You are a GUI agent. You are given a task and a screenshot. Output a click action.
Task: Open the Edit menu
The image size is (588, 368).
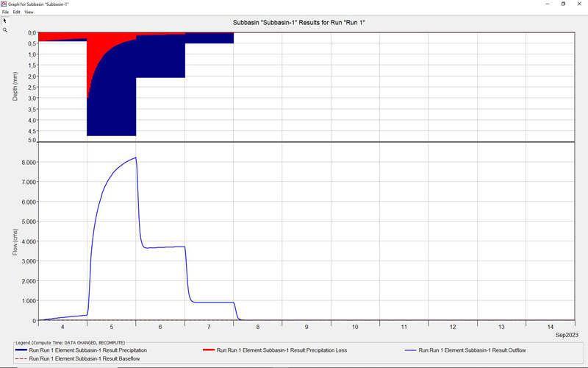coord(16,13)
